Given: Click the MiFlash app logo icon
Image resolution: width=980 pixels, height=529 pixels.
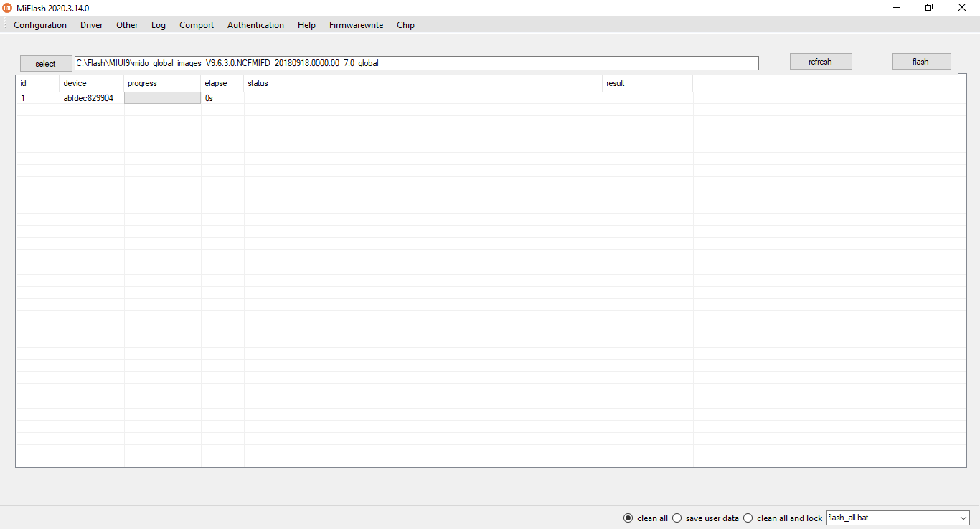Looking at the screenshot, I should (8, 8).
